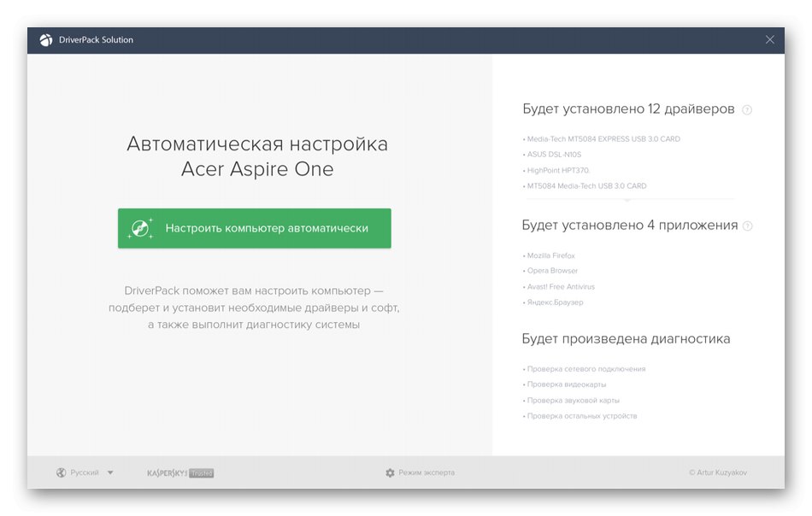
Task: Click 'Будет установлено 12 драйверов' heading
Action: (628, 109)
